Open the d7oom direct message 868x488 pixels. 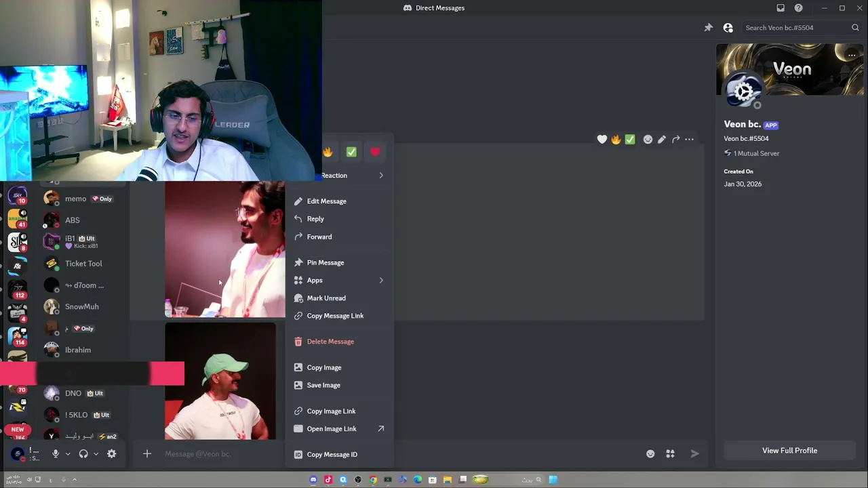click(85, 285)
